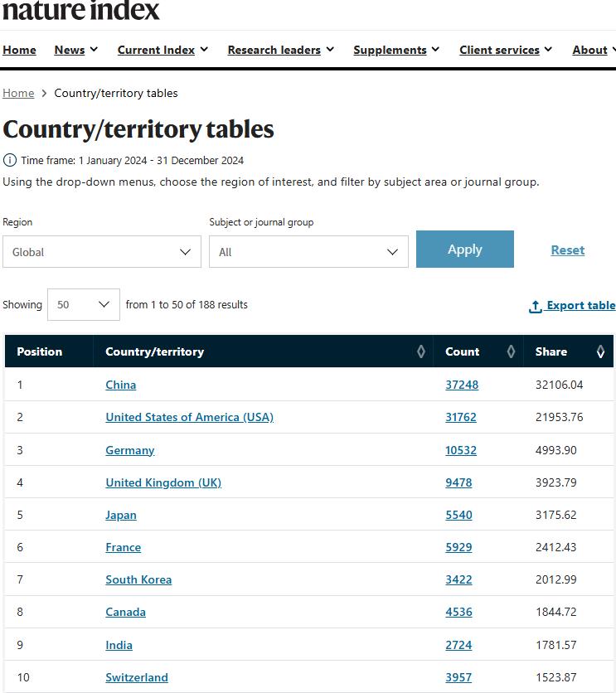Click the Reset filters link

point(568,250)
